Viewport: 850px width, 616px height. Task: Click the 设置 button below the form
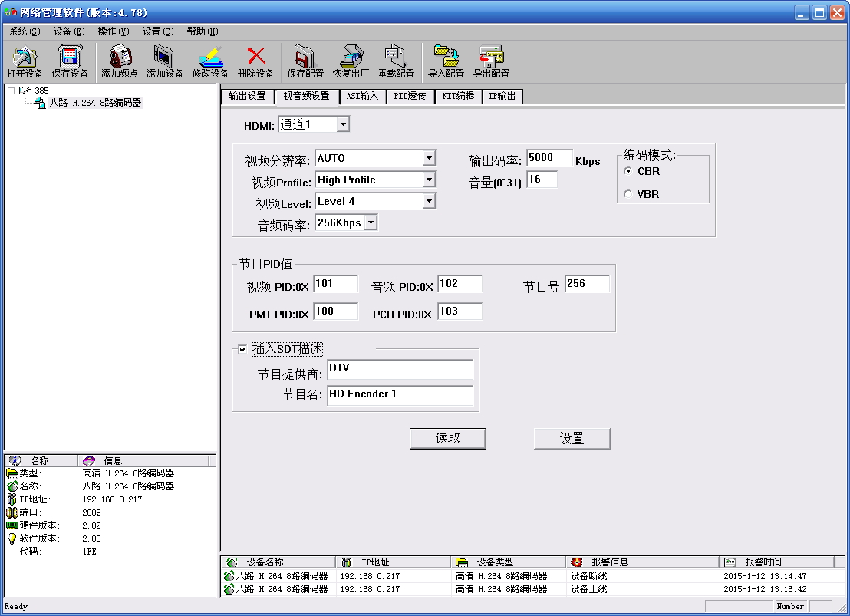572,438
